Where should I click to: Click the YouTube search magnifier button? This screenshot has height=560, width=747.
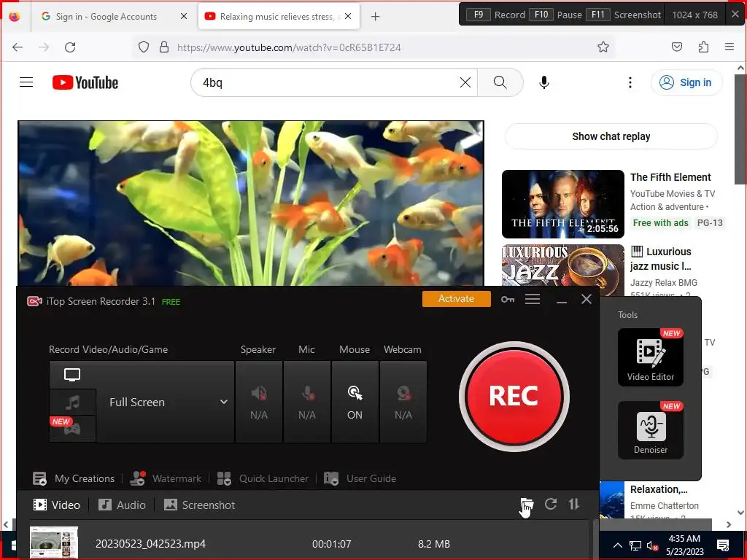click(500, 82)
